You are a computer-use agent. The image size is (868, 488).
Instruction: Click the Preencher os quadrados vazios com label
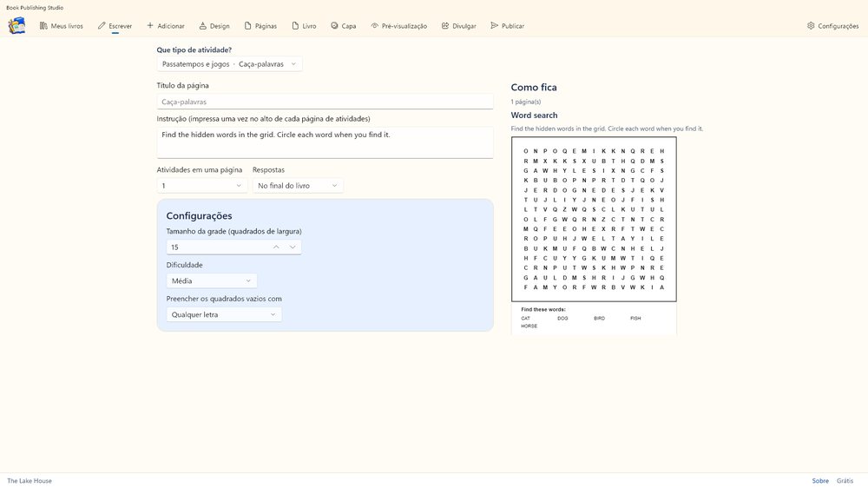coord(224,299)
